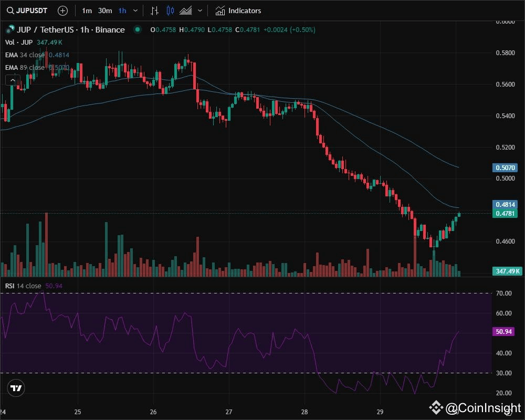Collapse the legend using the up arrow
The height and width of the screenshot is (420, 525).
[x=12, y=80]
